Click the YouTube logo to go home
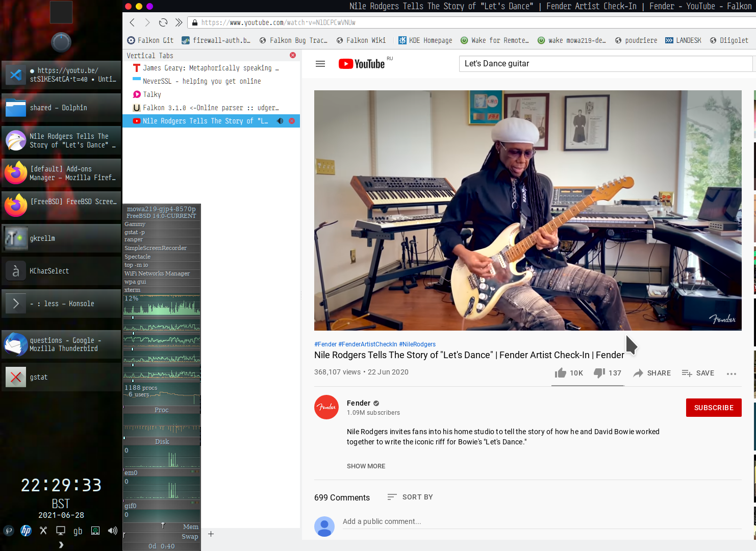 [x=362, y=64]
